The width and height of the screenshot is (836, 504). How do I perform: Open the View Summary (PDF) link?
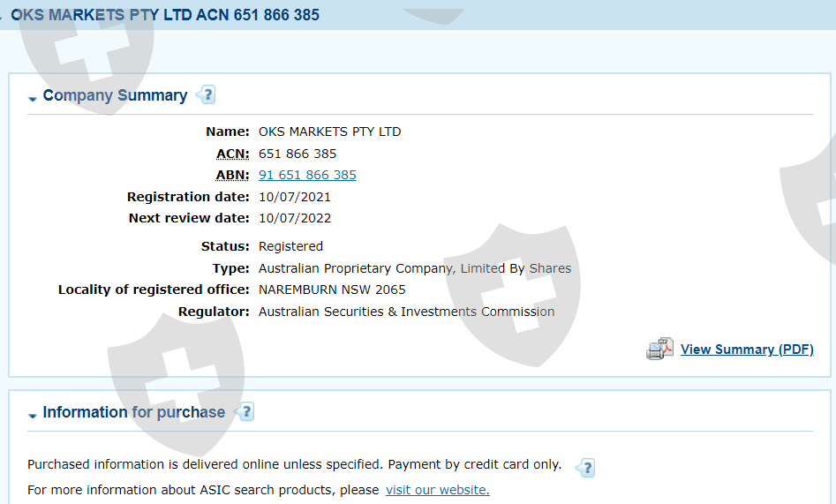coord(747,350)
